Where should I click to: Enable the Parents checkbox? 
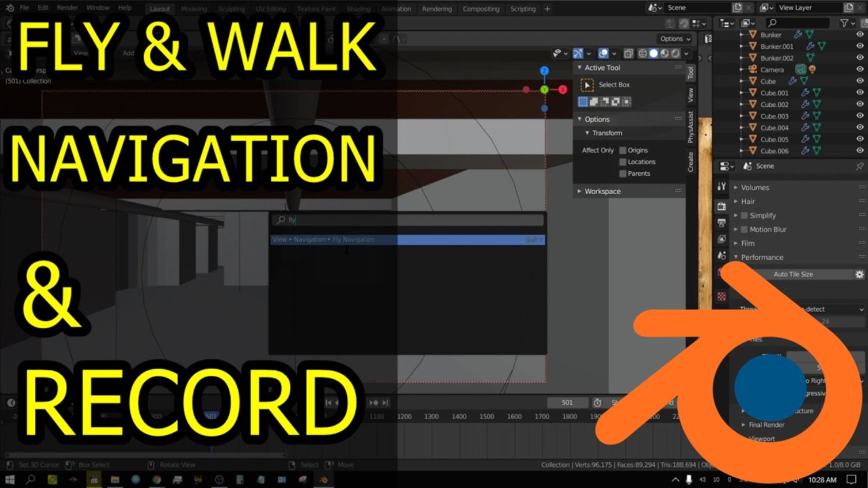623,174
